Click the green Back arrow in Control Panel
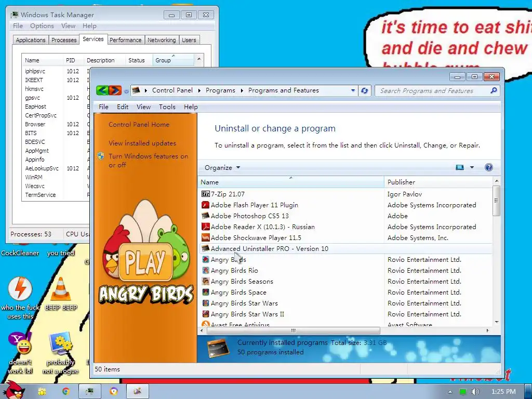 [102, 90]
